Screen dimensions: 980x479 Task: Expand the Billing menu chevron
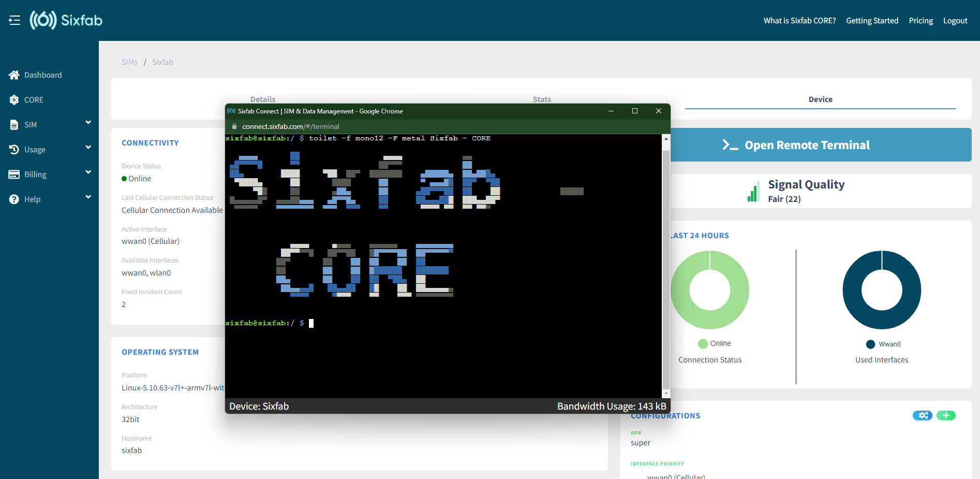tap(88, 172)
